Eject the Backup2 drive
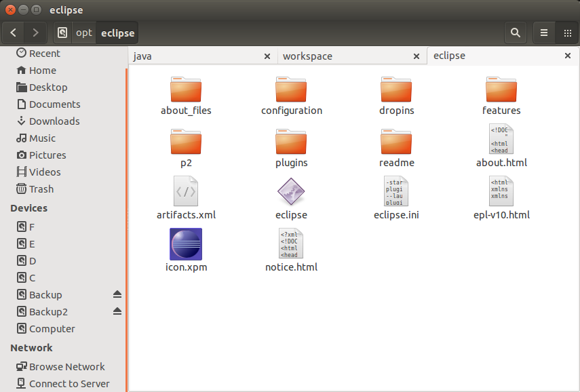Viewport: 580px width, 392px height. [117, 311]
